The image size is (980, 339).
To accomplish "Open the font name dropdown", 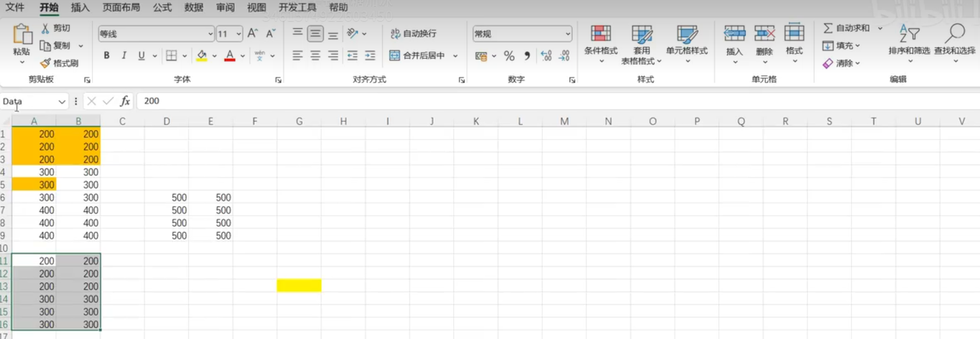I will tap(210, 34).
